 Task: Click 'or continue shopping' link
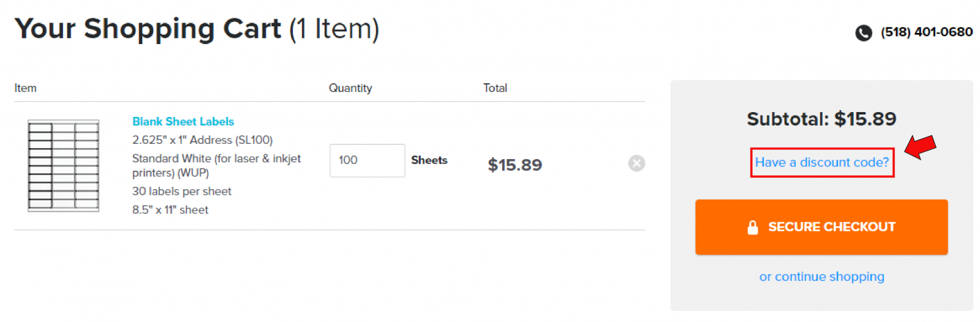821,277
